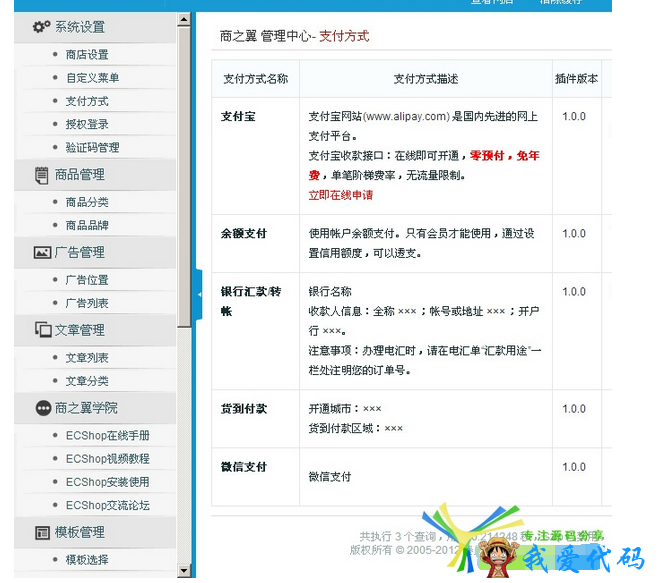Expand the 文章管理 section header

click(x=95, y=330)
